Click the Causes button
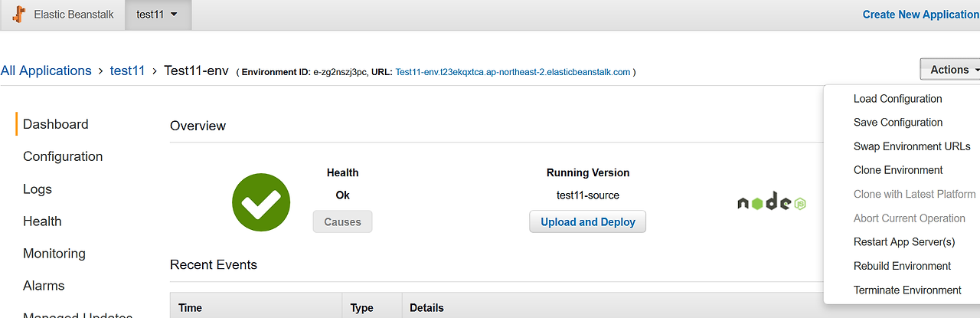980x318 pixels. pos(342,222)
